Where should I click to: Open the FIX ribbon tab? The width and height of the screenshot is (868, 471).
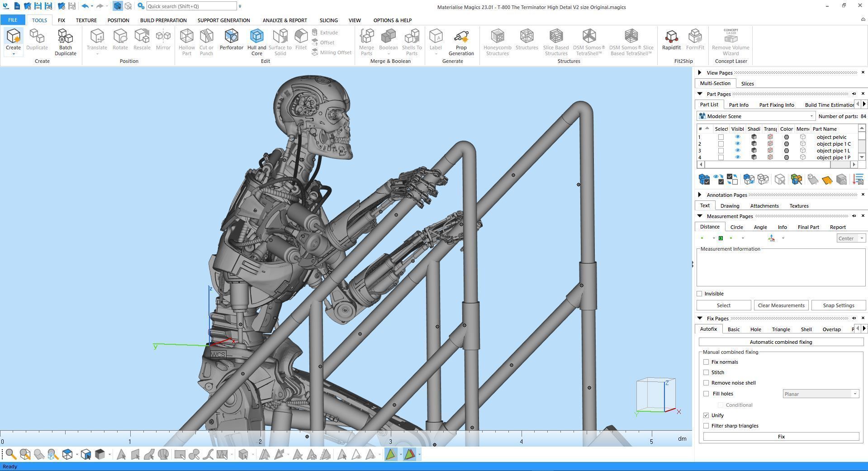point(61,20)
